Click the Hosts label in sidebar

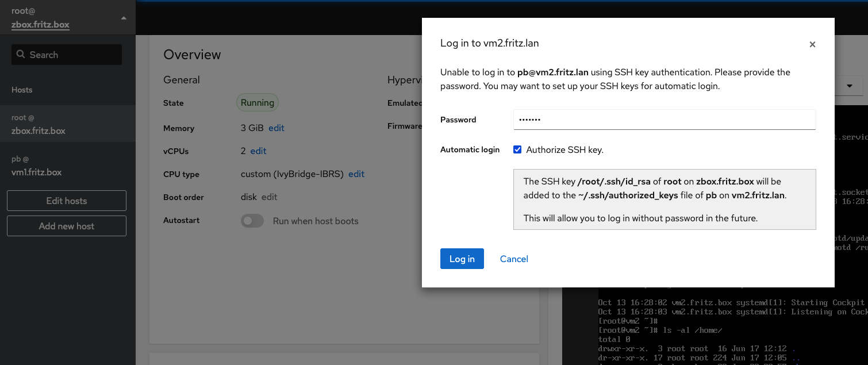(22, 90)
